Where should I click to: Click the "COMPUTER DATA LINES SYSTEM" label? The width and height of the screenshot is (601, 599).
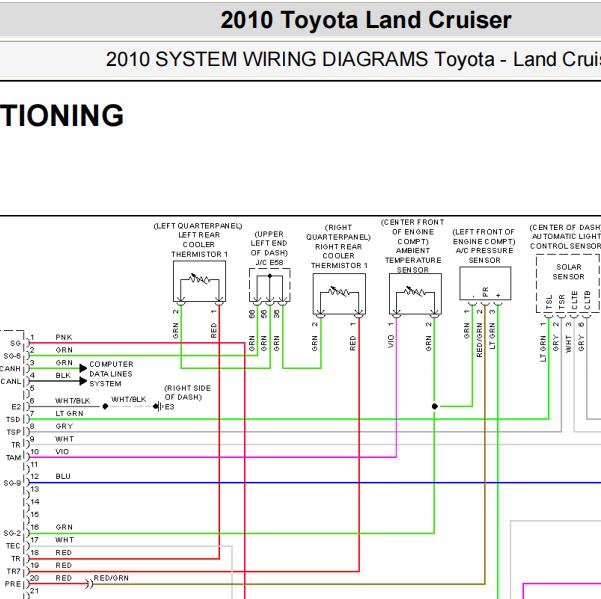[111, 374]
